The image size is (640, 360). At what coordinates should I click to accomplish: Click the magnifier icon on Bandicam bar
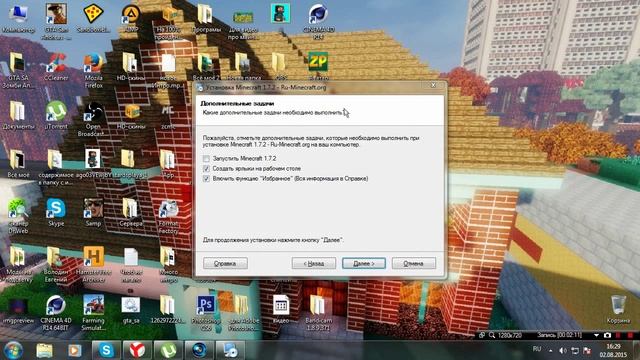coord(492,335)
